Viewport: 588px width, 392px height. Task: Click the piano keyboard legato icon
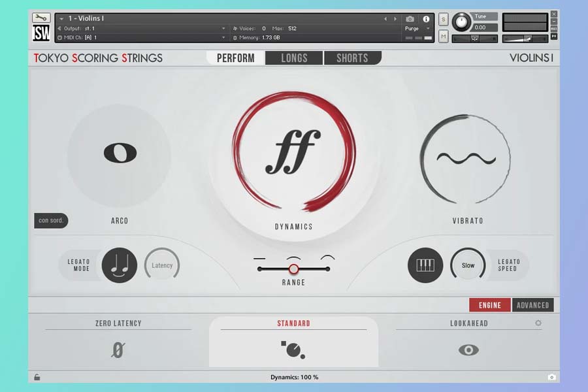click(425, 265)
